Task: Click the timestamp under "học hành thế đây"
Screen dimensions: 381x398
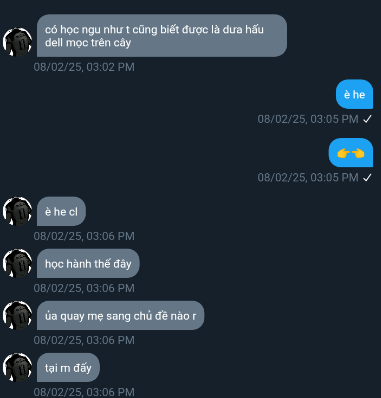Action: [x=84, y=288]
